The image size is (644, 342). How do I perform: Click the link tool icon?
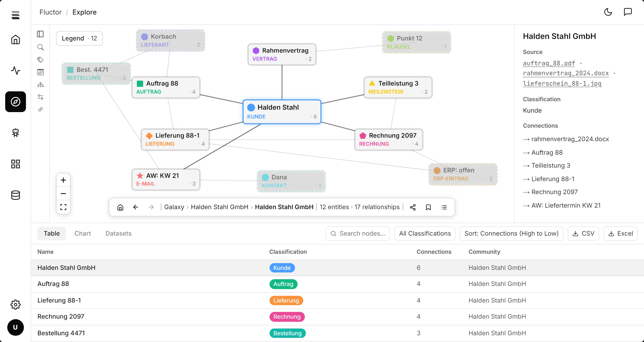pyautogui.click(x=40, y=109)
